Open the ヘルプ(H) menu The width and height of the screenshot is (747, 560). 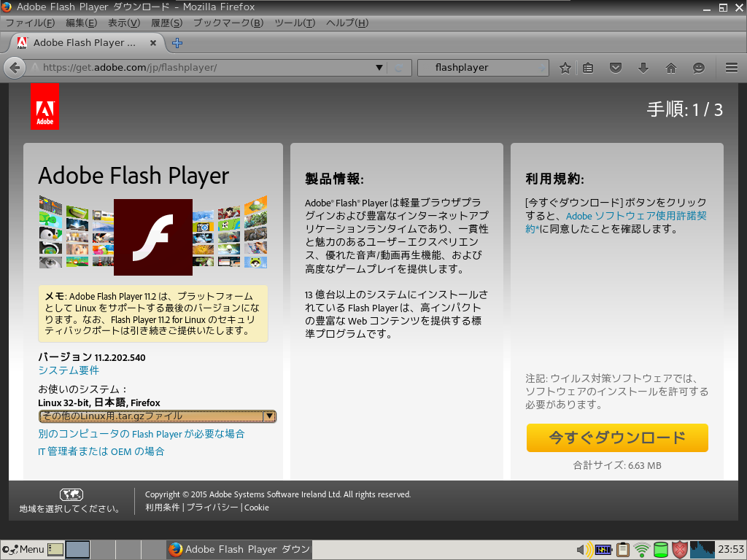click(347, 23)
